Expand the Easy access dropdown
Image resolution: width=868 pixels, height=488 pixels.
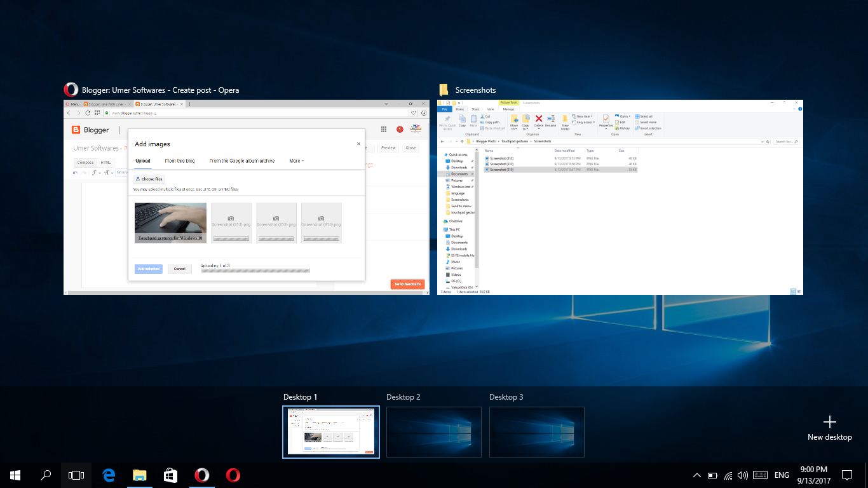pos(583,123)
